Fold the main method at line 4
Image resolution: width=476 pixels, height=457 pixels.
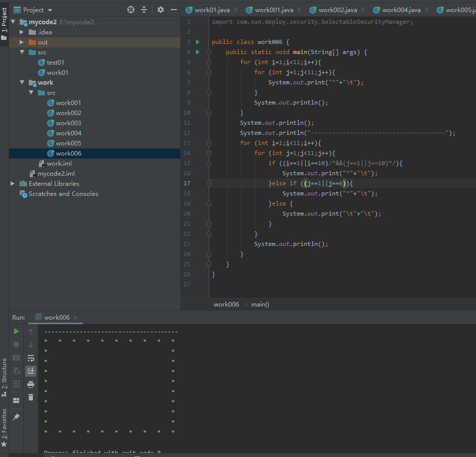209,52
